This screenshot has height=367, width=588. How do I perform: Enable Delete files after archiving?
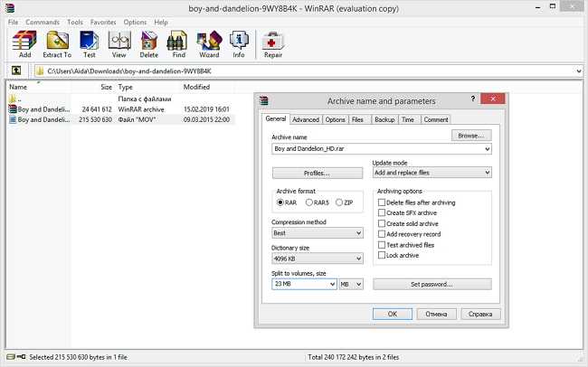pyautogui.click(x=382, y=202)
